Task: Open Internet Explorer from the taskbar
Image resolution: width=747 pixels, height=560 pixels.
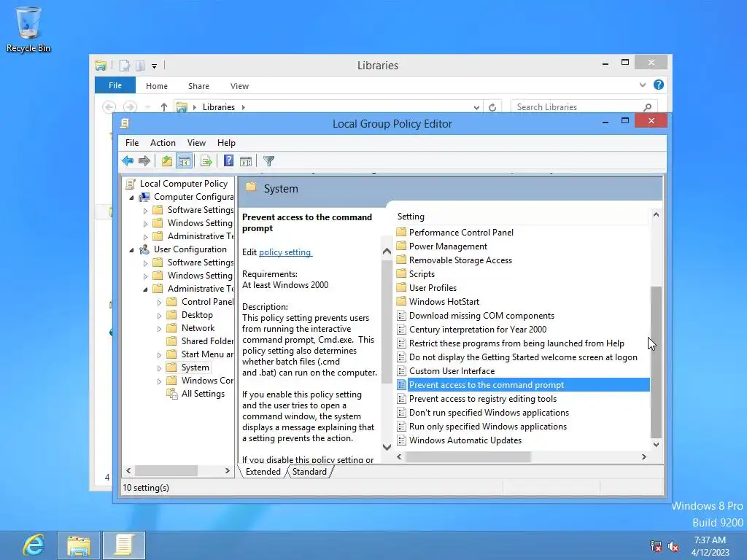Action: pos(34,545)
